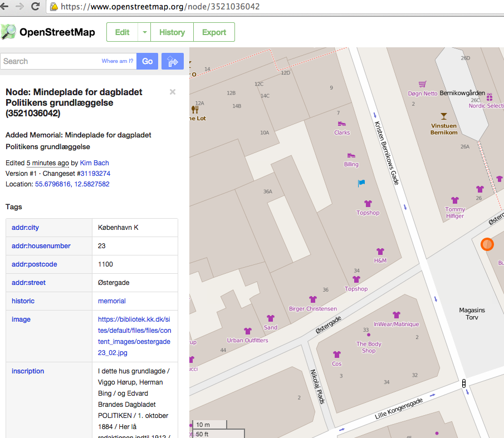The image size is (504, 438).
Task: Click the Billing shoe shop icon
Action: click(351, 155)
